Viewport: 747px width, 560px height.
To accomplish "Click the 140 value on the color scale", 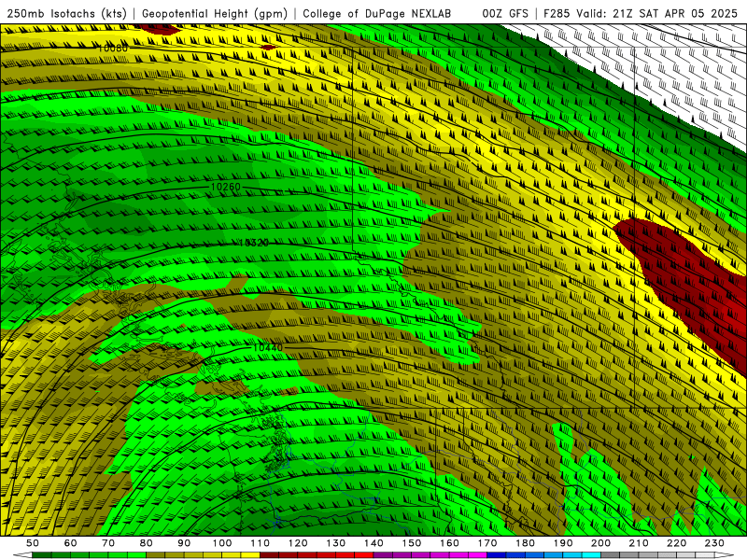I will (x=373, y=543).
